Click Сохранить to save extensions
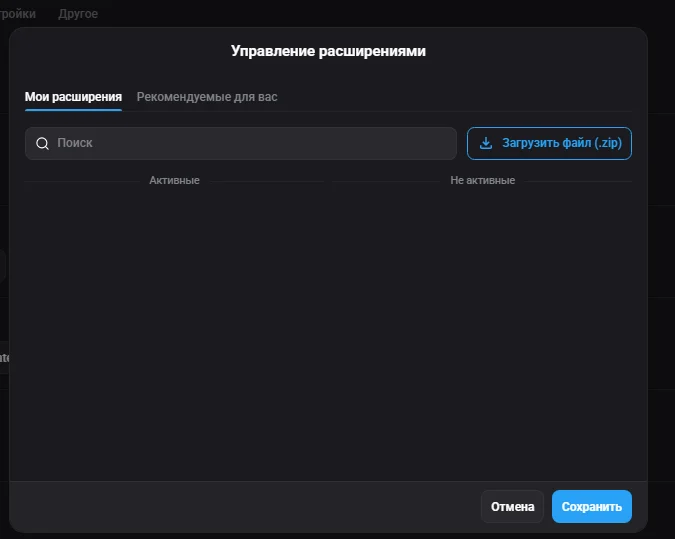Screen dimensions: 675x539 592,507
